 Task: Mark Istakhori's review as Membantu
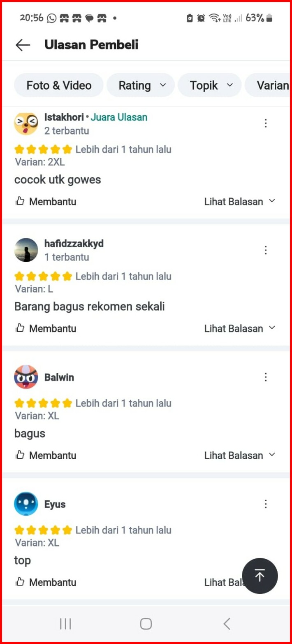[x=46, y=202]
